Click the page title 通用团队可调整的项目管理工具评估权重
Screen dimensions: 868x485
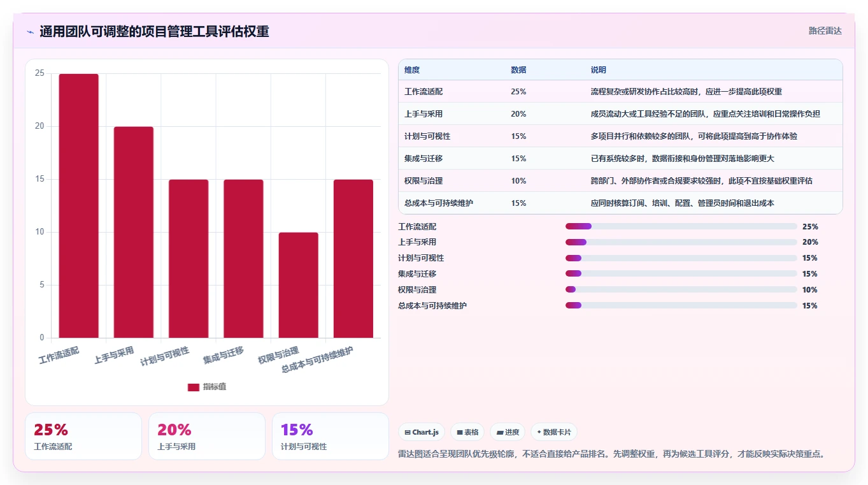pos(154,31)
